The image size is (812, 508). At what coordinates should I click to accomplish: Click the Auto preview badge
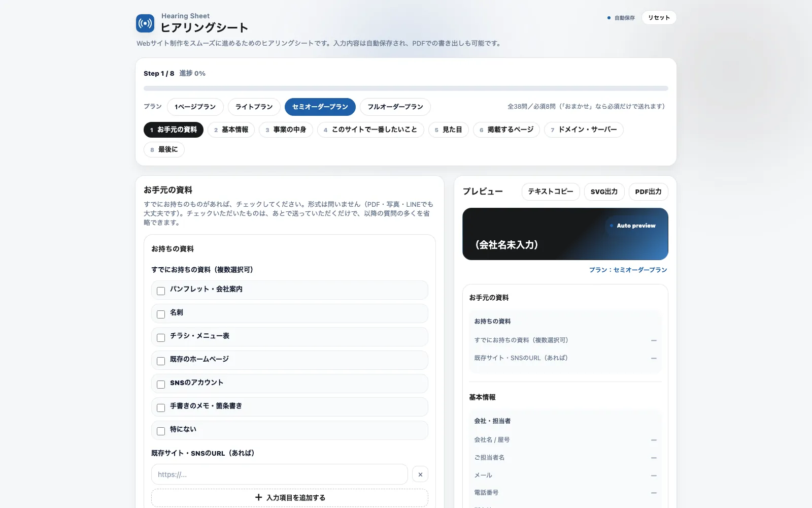click(x=632, y=226)
